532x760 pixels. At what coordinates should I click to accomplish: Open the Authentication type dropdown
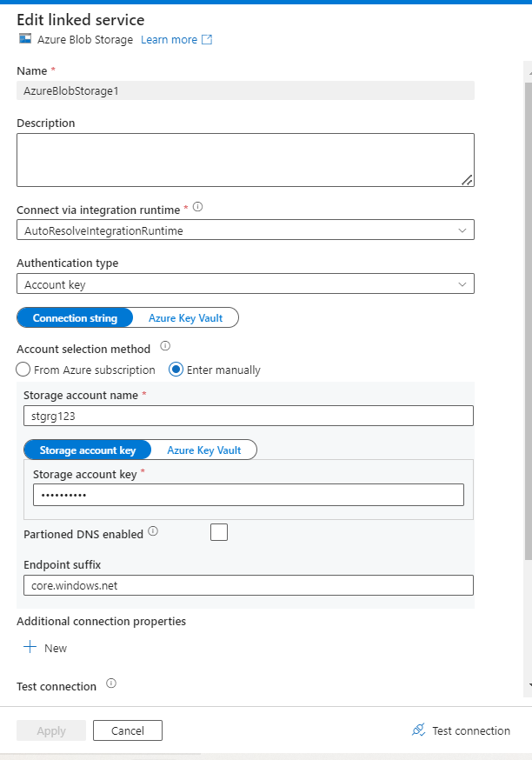click(462, 284)
